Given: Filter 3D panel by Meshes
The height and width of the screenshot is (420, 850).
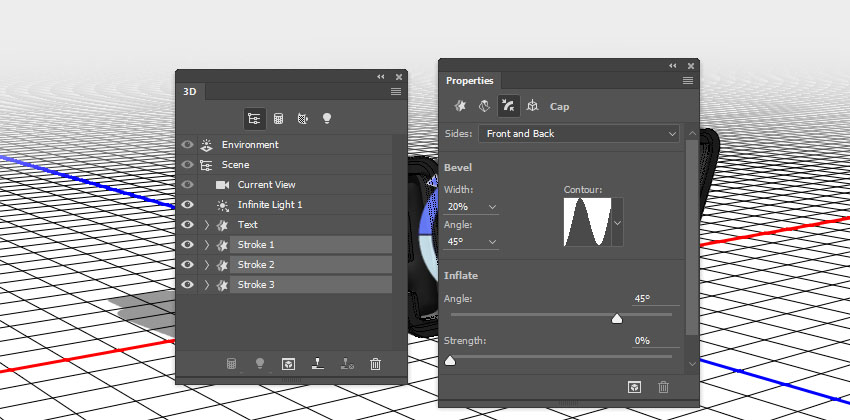Looking at the screenshot, I should tap(278, 119).
